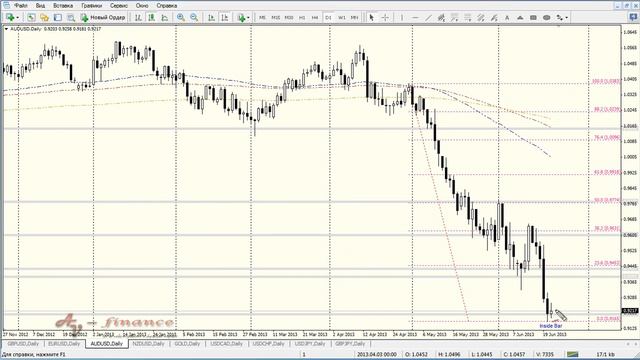Select the ellipse shape tool
640x360 pixels.
tap(547, 18)
